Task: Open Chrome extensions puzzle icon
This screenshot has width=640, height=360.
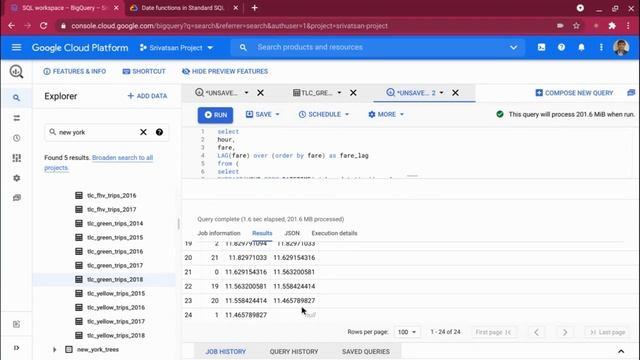Action: pos(612,26)
